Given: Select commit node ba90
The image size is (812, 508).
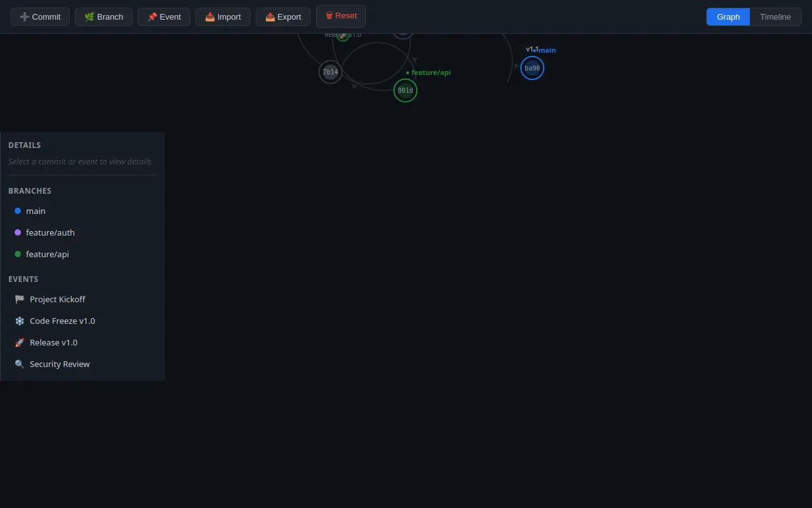Looking at the screenshot, I should point(532,68).
